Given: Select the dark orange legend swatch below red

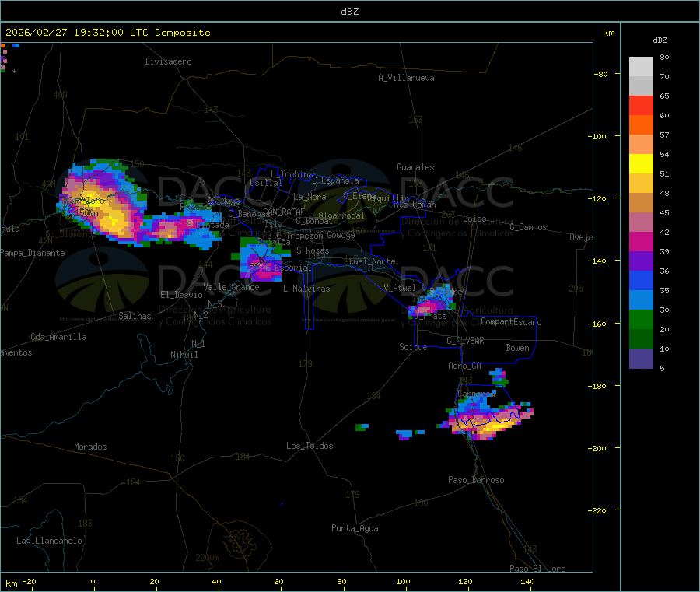Looking at the screenshot, I should pyautogui.click(x=641, y=125).
